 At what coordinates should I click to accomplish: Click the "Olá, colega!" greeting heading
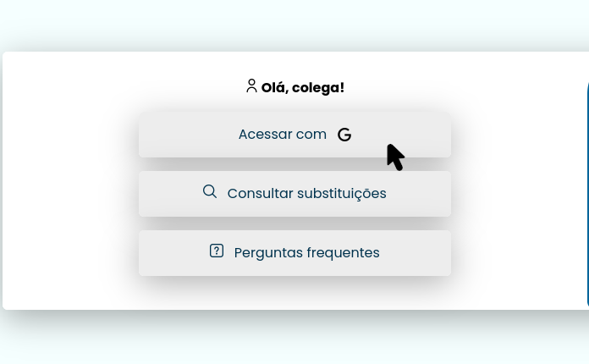[302, 87]
